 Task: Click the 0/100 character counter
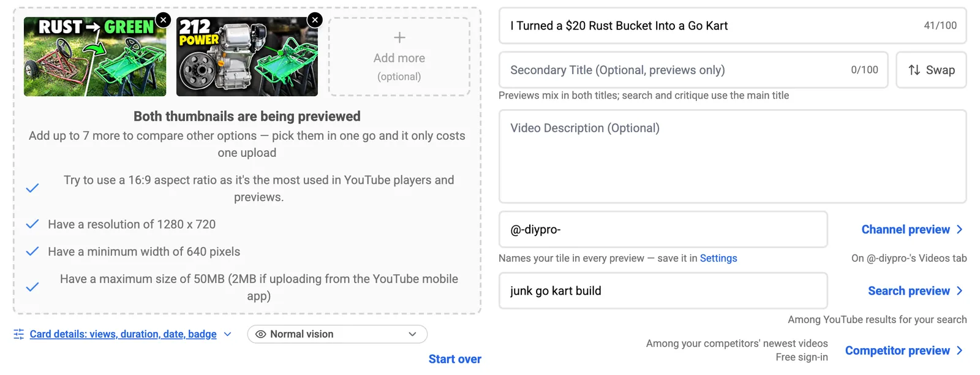[864, 70]
